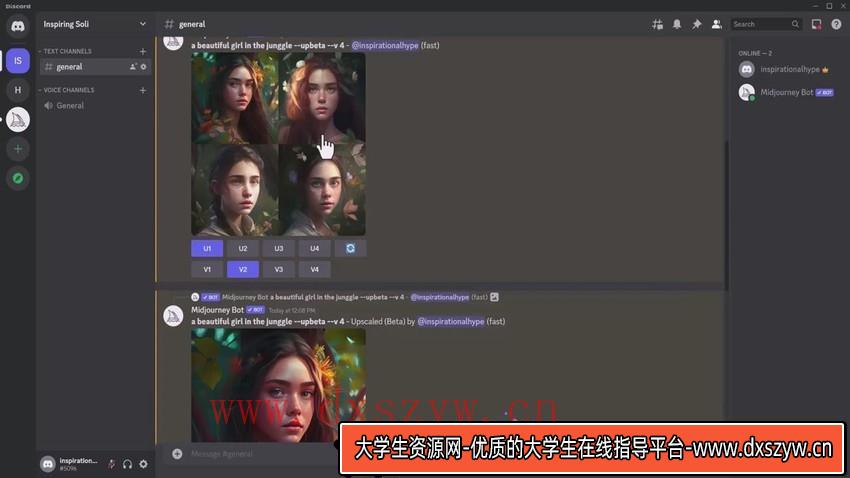The width and height of the screenshot is (850, 478).
Task: Open User Settings gear icon
Action: [143, 464]
